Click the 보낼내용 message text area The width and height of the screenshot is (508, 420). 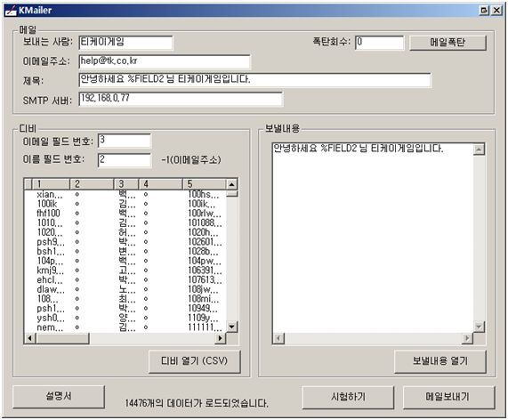[x=373, y=238]
